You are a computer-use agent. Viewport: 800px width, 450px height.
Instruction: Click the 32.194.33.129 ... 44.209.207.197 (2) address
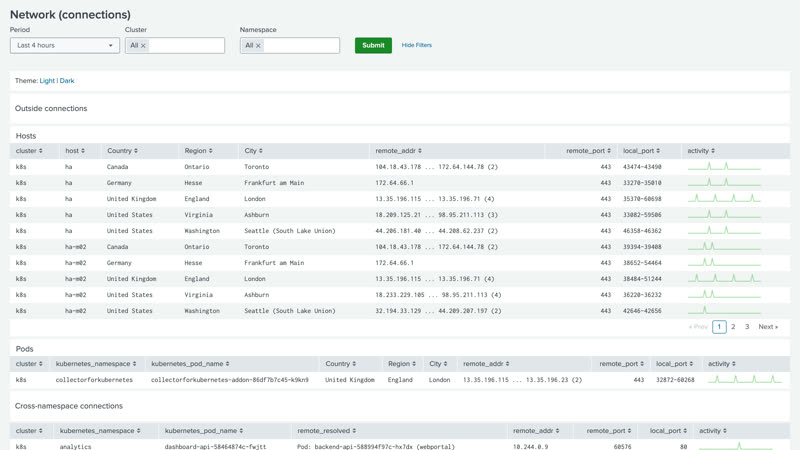tap(438, 311)
